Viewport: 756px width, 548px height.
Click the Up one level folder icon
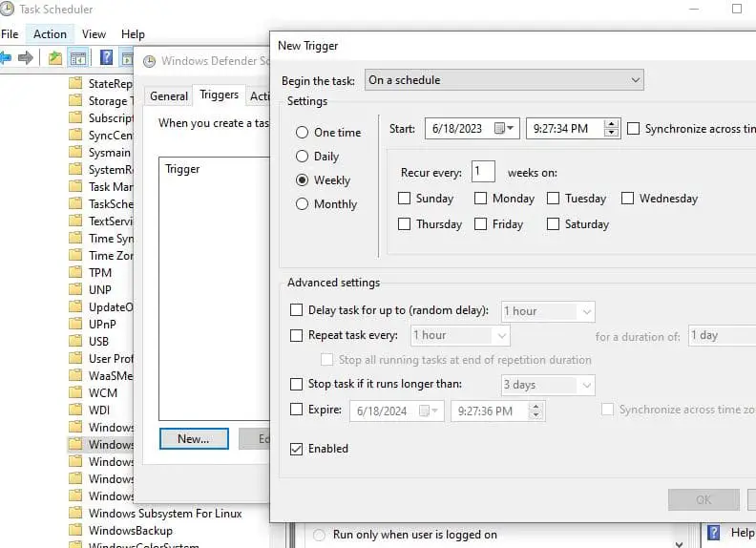56,58
